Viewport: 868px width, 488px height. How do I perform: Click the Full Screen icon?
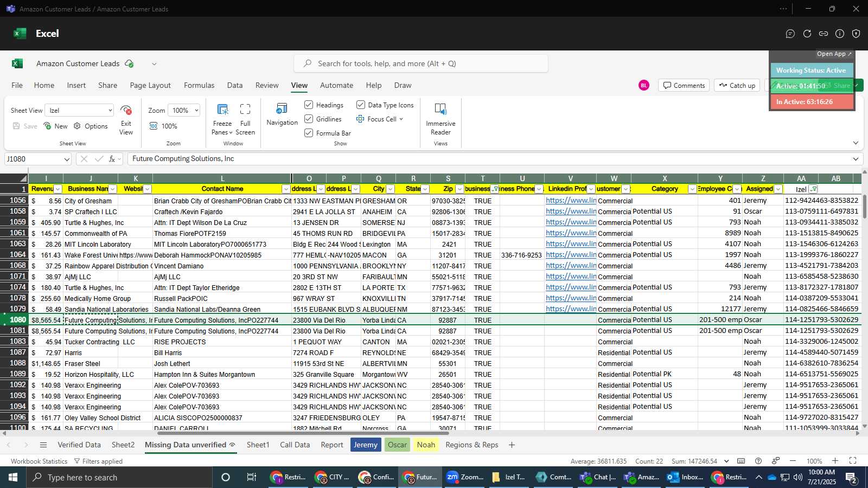(245, 109)
